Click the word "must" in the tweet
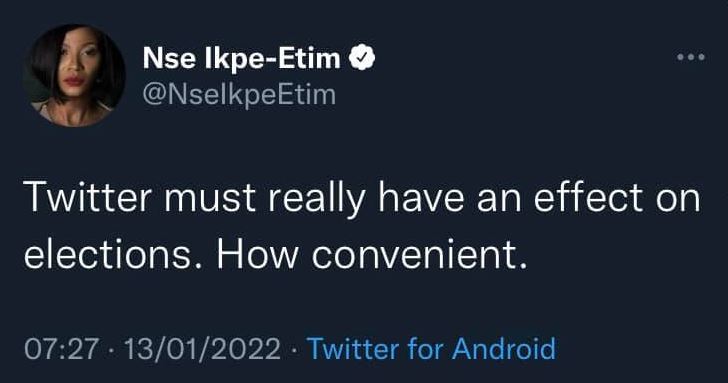 coord(210,198)
